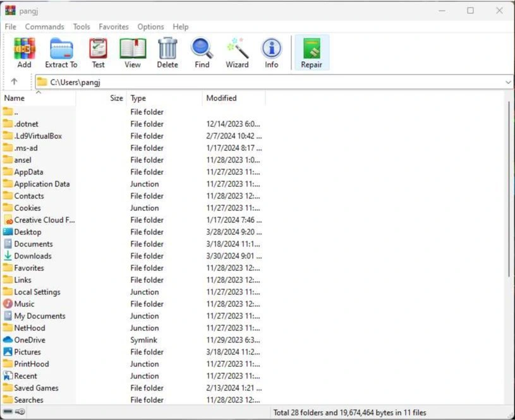This screenshot has height=420, width=515.
Task: Sort list by Name column header
Action: [x=38, y=98]
